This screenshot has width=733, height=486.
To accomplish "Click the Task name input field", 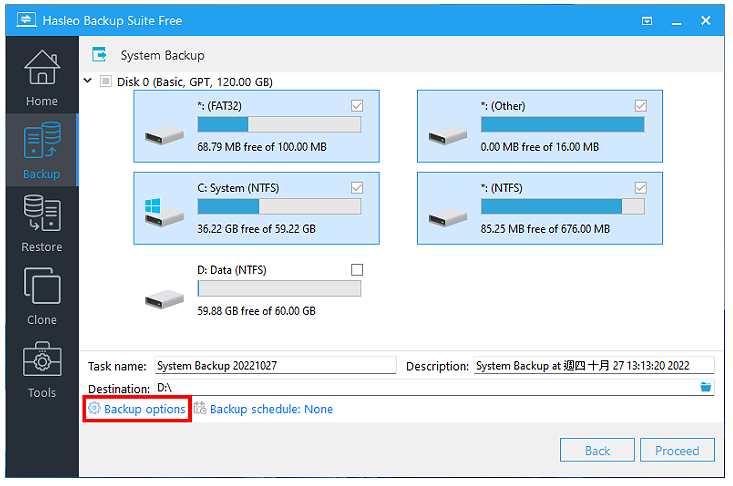I will coord(275,365).
